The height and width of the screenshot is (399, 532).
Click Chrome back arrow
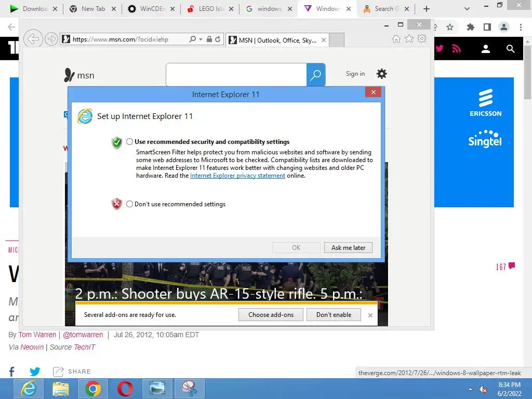[11, 27]
